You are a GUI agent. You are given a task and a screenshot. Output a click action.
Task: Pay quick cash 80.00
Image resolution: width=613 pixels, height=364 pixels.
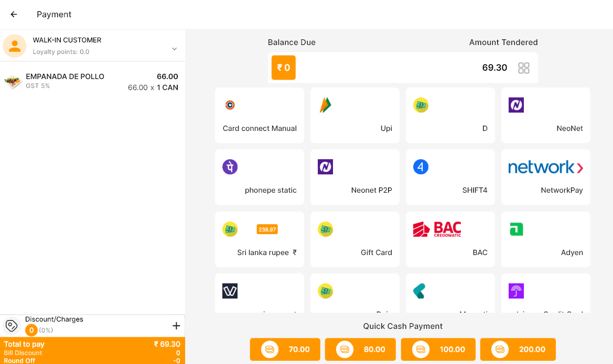pos(360,349)
